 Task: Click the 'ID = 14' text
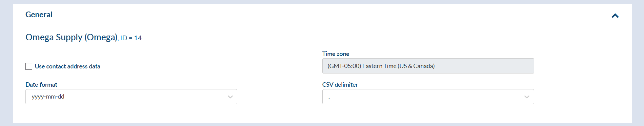(x=131, y=38)
